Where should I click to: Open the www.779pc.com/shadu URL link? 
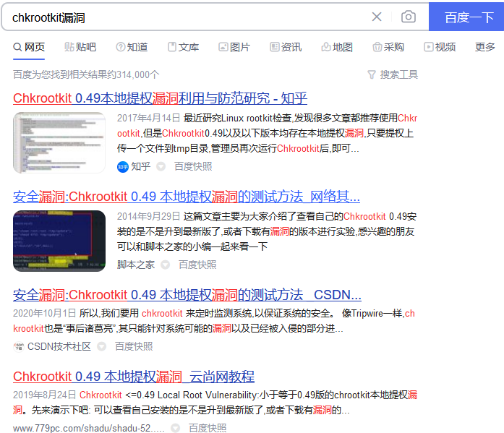pos(89,428)
